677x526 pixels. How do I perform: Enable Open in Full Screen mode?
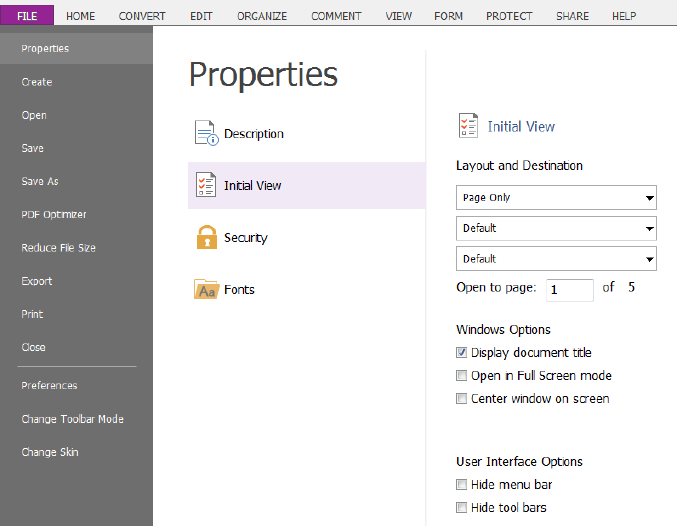pos(462,375)
